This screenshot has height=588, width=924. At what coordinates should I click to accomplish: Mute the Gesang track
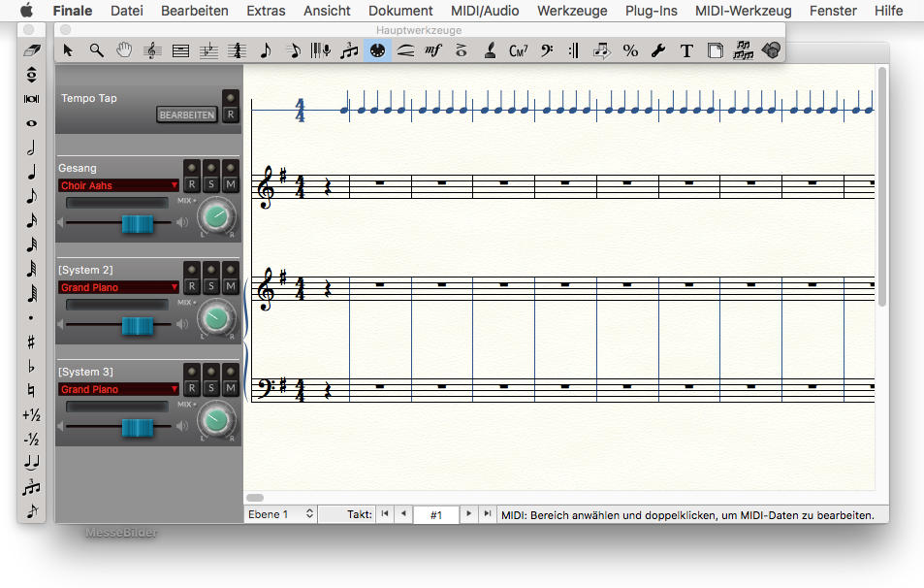pos(231,184)
